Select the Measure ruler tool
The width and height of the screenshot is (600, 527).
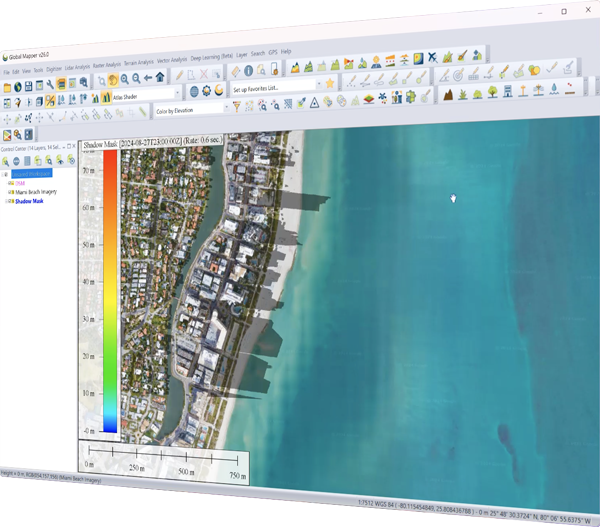click(x=235, y=71)
